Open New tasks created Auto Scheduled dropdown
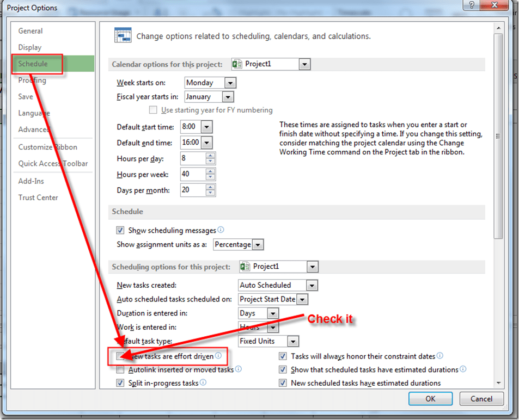This screenshot has width=519, height=420. (312, 285)
